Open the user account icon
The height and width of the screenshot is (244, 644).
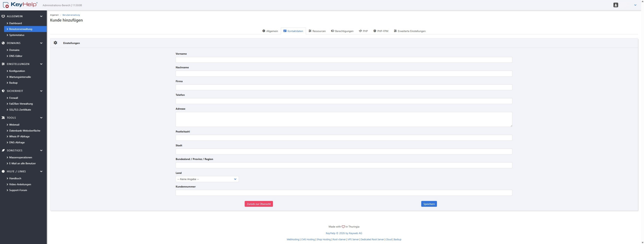[616, 5]
